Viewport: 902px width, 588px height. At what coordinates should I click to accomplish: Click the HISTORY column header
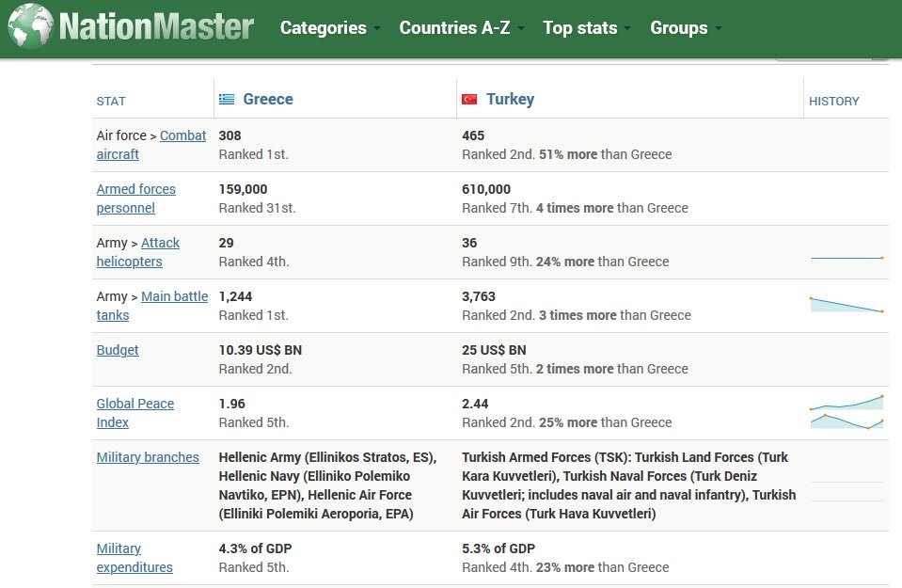[x=833, y=102]
